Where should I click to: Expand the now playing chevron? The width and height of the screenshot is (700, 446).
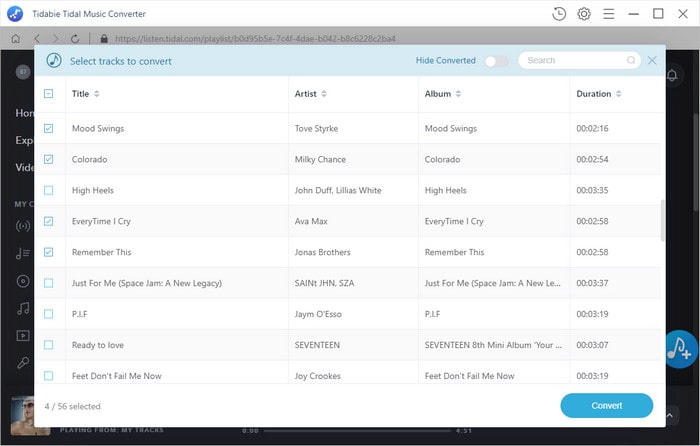point(670,415)
